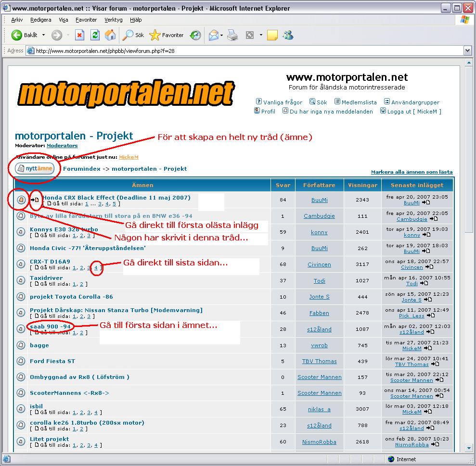This screenshot has width=476, height=466.
Task: Print the page with the printer icon
Action: click(x=232, y=35)
